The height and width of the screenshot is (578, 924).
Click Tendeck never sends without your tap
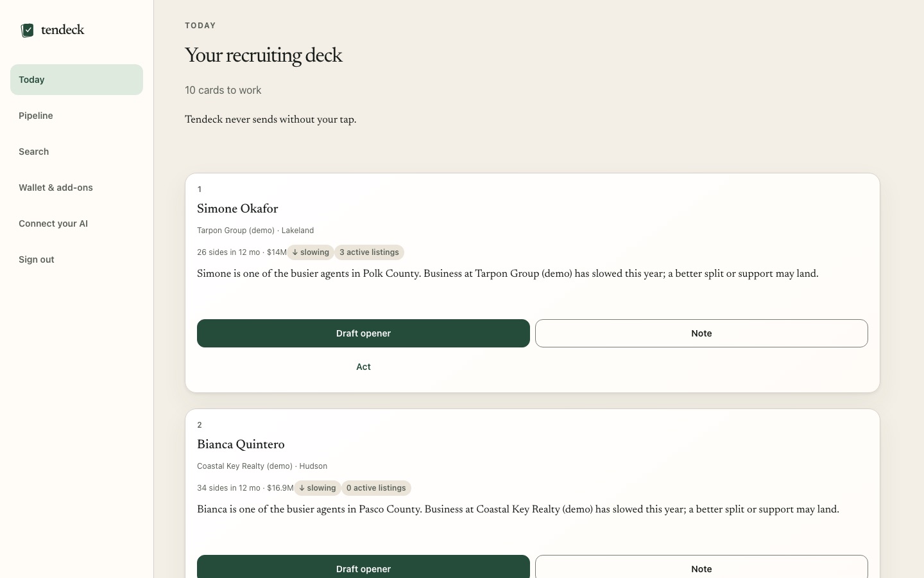click(x=271, y=120)
